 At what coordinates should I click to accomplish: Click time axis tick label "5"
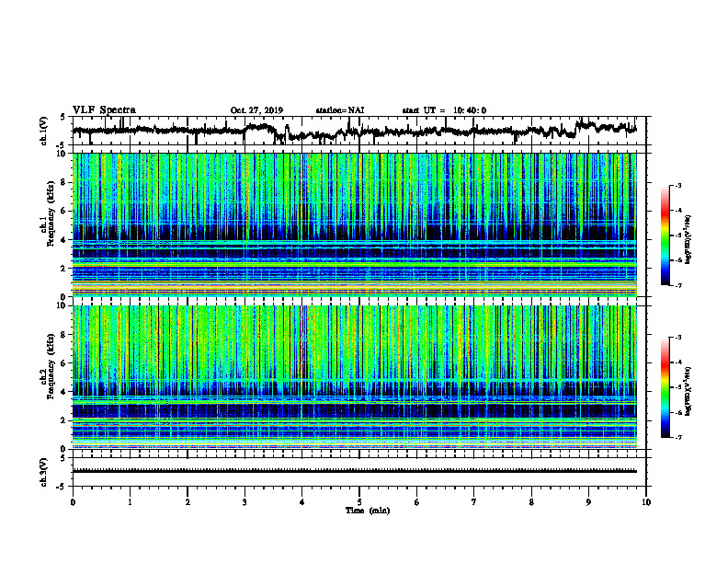(359, 502)
